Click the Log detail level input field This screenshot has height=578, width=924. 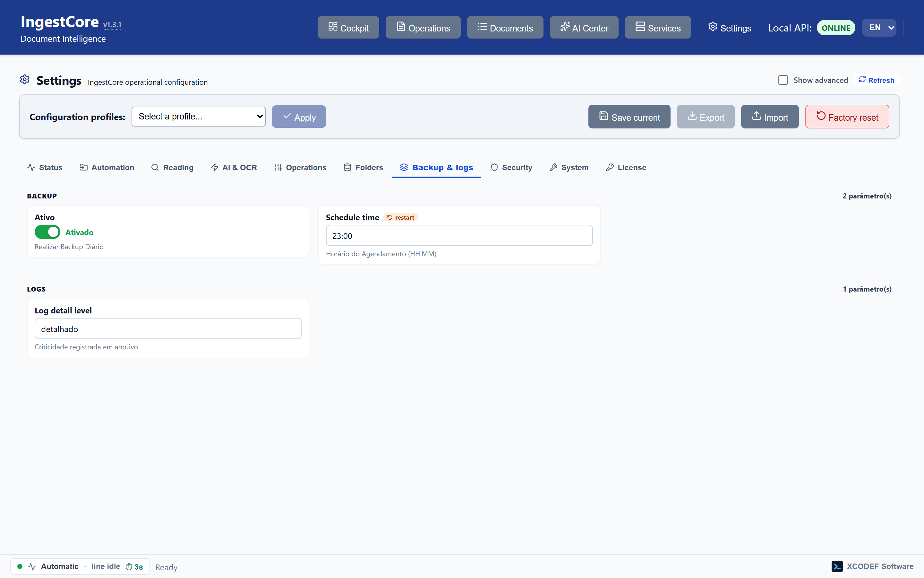(168, 329)
